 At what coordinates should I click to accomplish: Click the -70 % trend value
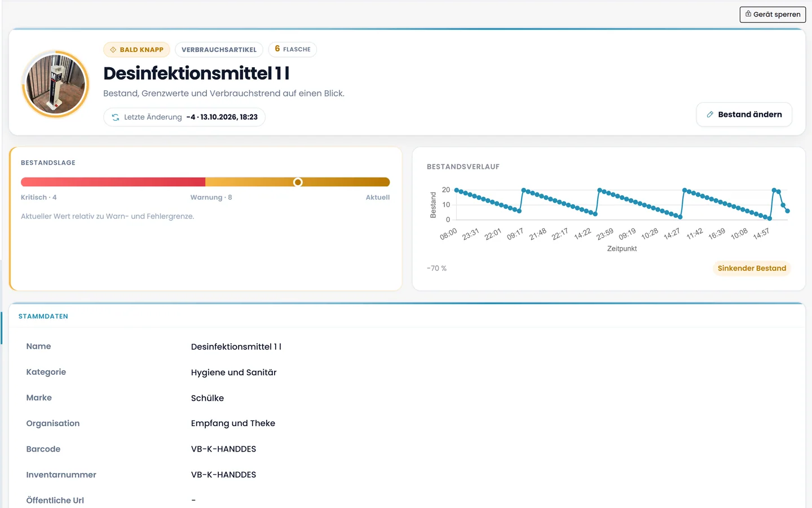pyautogui.click(x=437, y=268)
